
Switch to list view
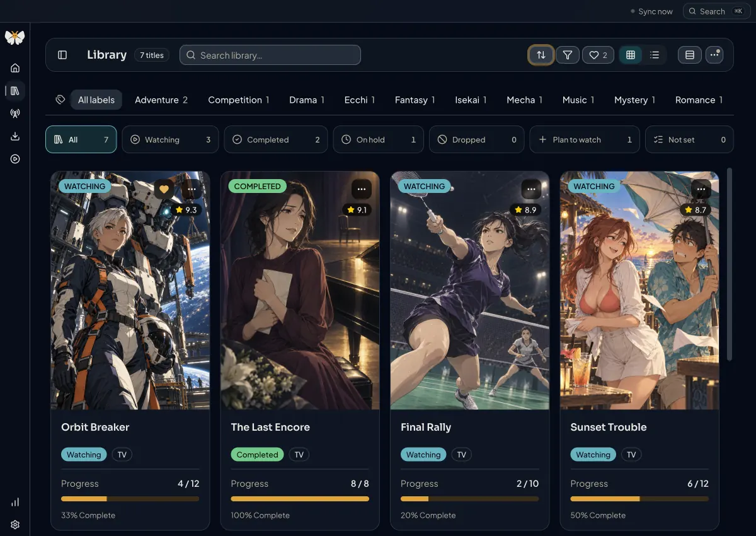coord(655,55)
